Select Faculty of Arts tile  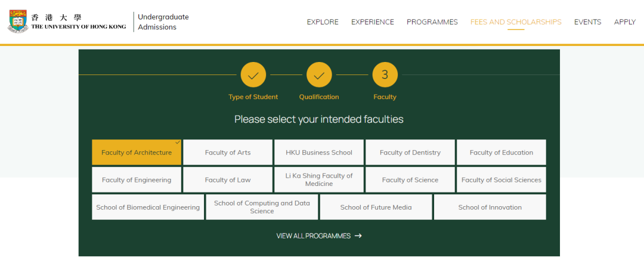click(x=228, y=153)
